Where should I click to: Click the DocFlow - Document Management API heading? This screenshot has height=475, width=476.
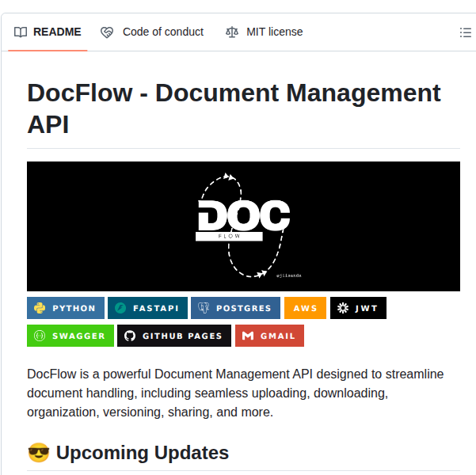(x=234, y=108)
